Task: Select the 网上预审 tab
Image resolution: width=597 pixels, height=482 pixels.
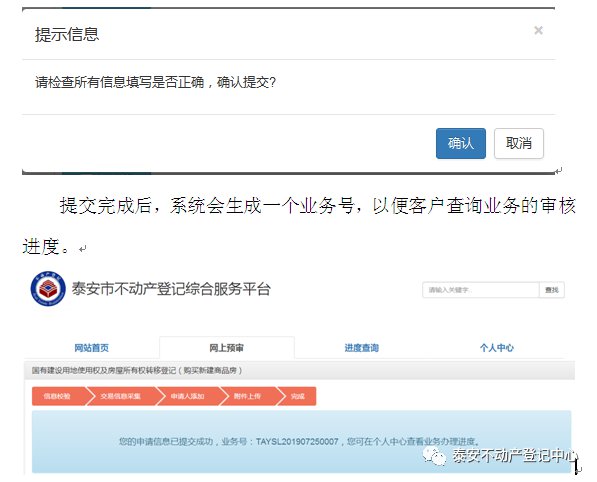Action: tap(227, 348)
